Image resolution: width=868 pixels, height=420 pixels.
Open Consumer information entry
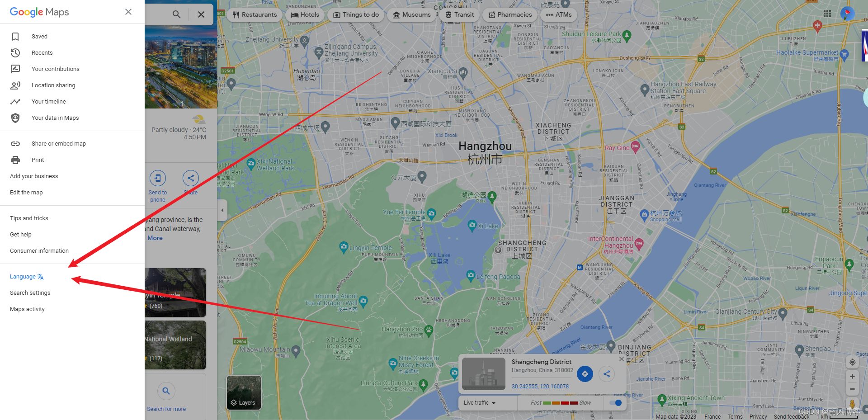pyautogui.click(x=39, y=251)
